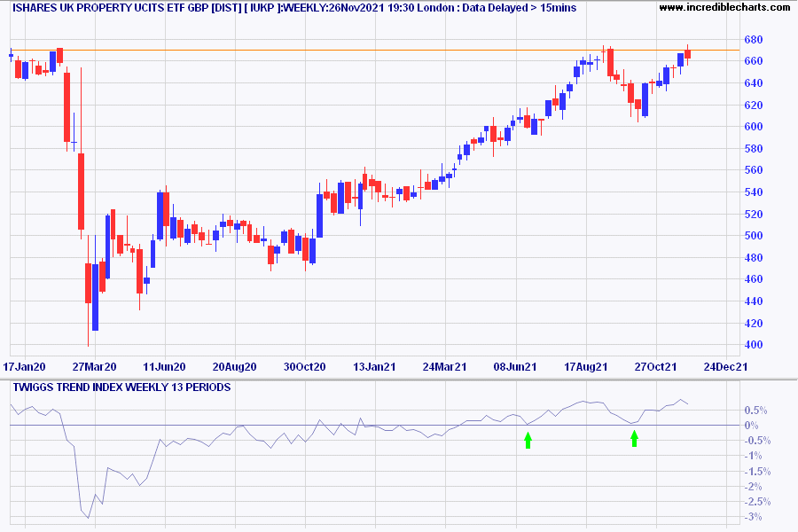Click the long blue candle bottoming near 415
Screen dimensions: 798x532
95,297
